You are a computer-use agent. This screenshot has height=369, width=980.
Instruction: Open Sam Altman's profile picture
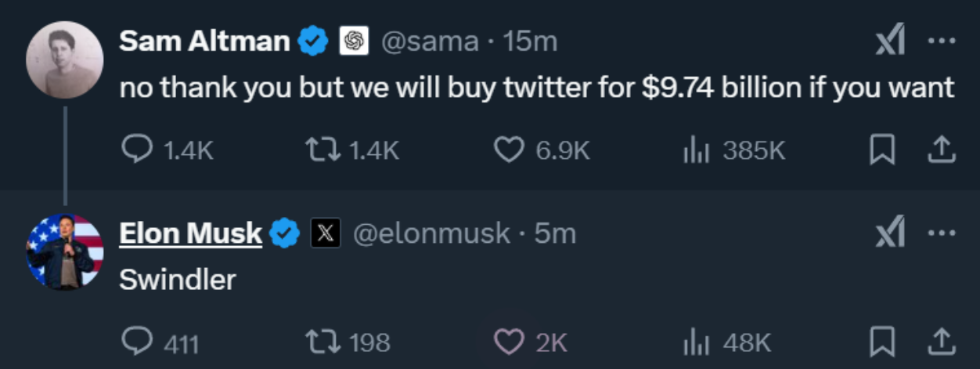coord(65,60)
